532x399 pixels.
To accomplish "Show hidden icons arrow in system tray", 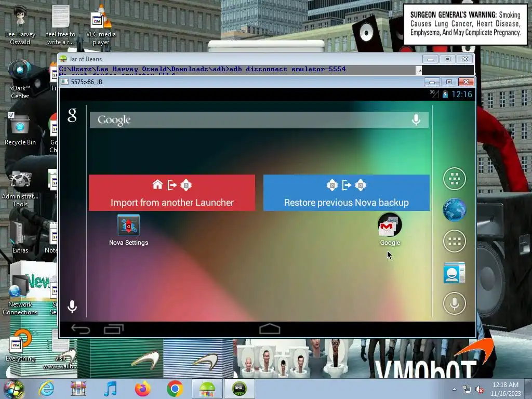I will (454, 389).
